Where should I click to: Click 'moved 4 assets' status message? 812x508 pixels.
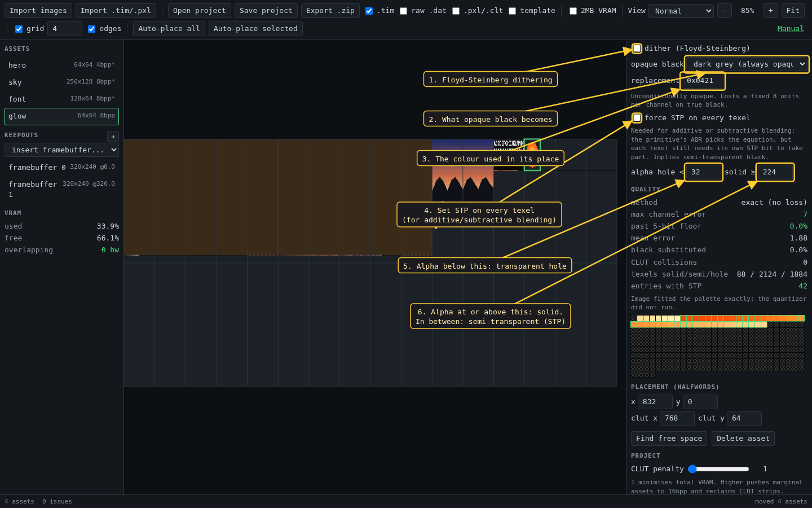[x=781, y=501]
